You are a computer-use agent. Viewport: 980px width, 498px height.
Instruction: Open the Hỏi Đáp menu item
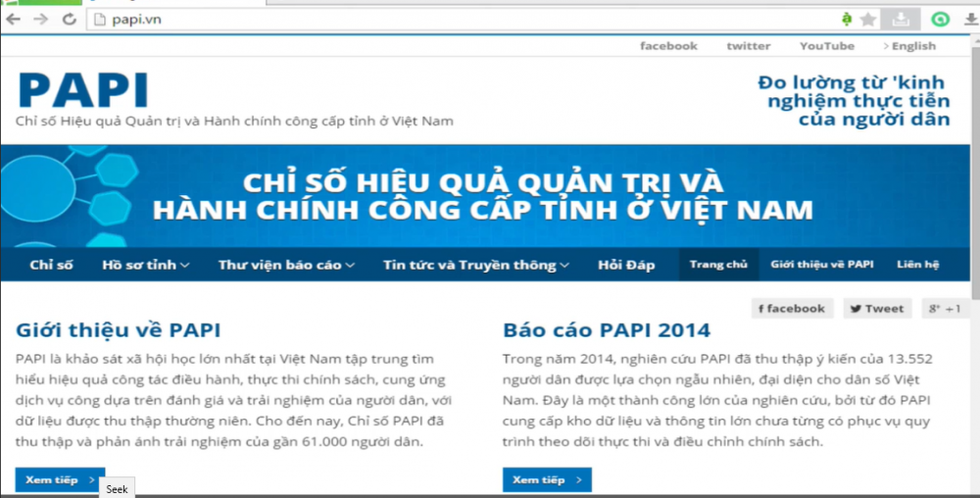click(626, 265)
